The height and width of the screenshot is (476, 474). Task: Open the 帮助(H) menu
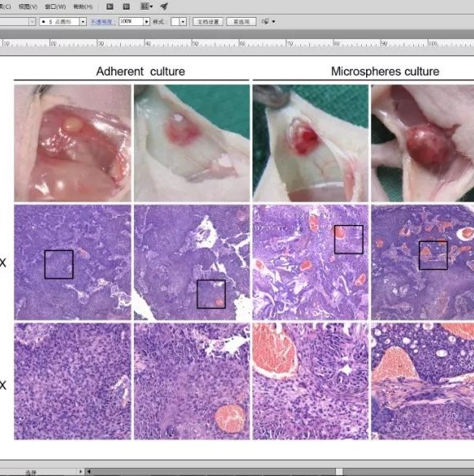point(83,6)
